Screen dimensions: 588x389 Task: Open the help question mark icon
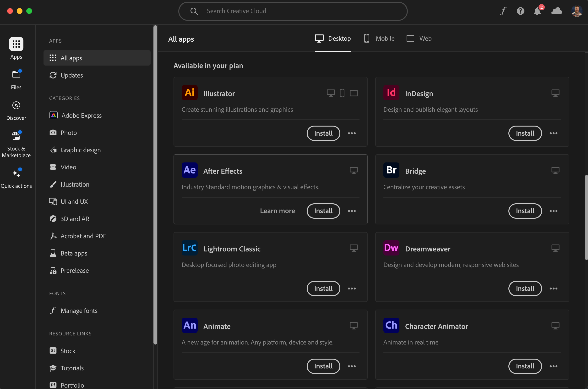pos(520,11)
